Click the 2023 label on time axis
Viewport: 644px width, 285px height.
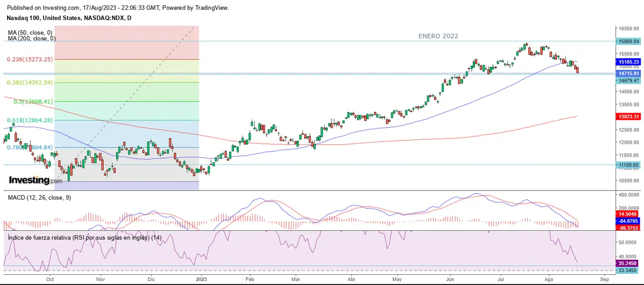(x=201, y=279)
